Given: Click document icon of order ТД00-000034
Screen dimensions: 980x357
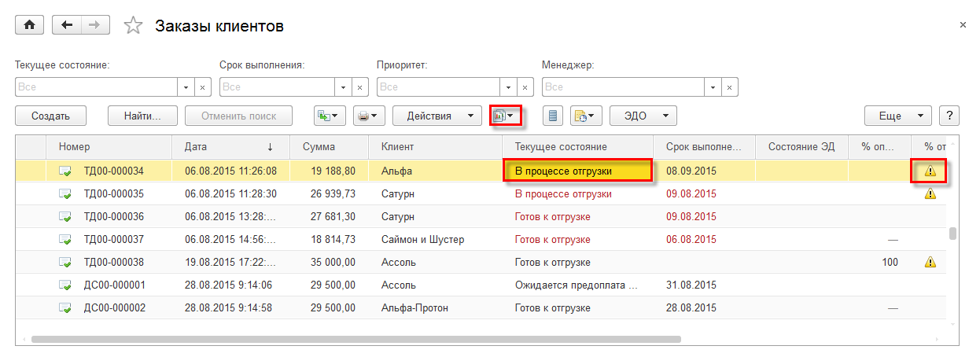Looking at the screenshot, I should 65,171.
